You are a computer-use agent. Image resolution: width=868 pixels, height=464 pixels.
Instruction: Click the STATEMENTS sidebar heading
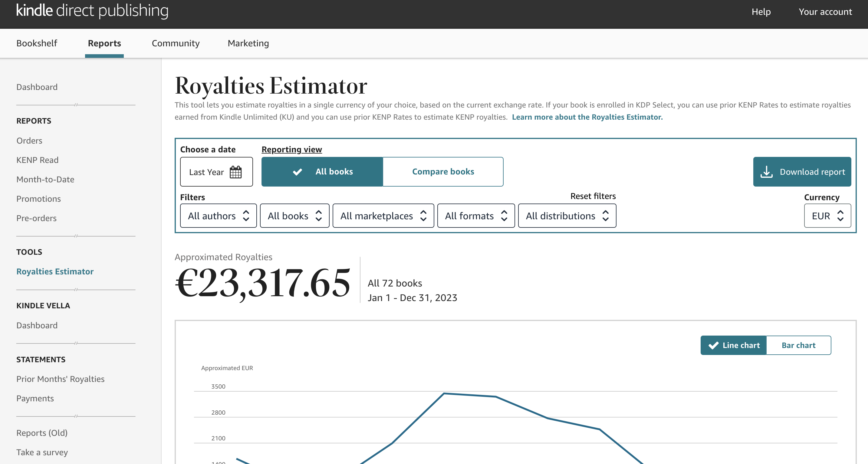coord(41,360)
